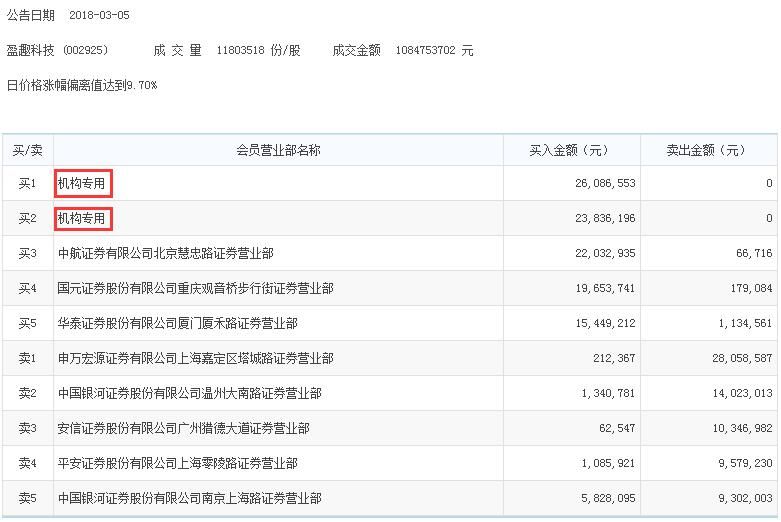Click the 买/卖 column header
This screenshot has width=781, height=522.
point(27,150)
